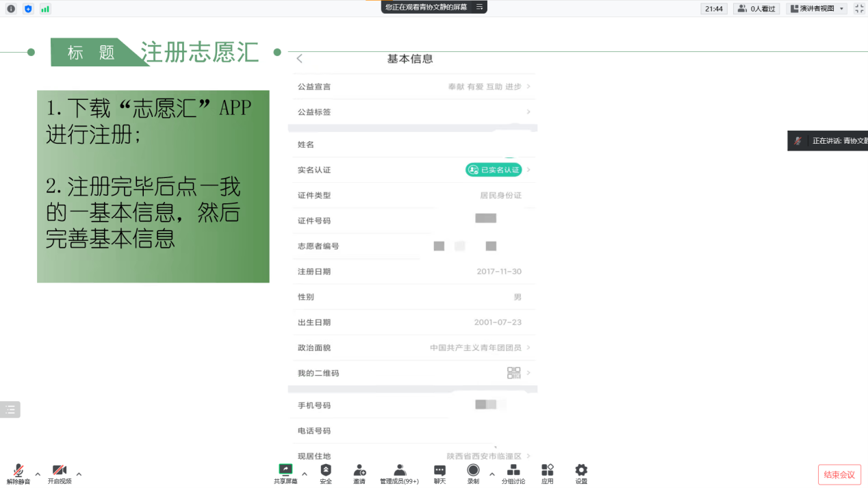Click the 邀请 invite icon
868x488 pixels.
(x=359, y=470)
